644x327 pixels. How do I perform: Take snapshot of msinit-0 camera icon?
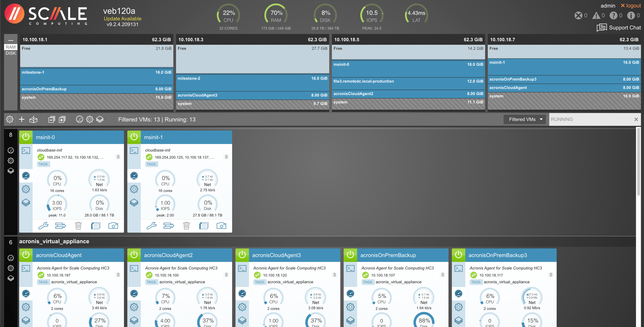point(113,226)
